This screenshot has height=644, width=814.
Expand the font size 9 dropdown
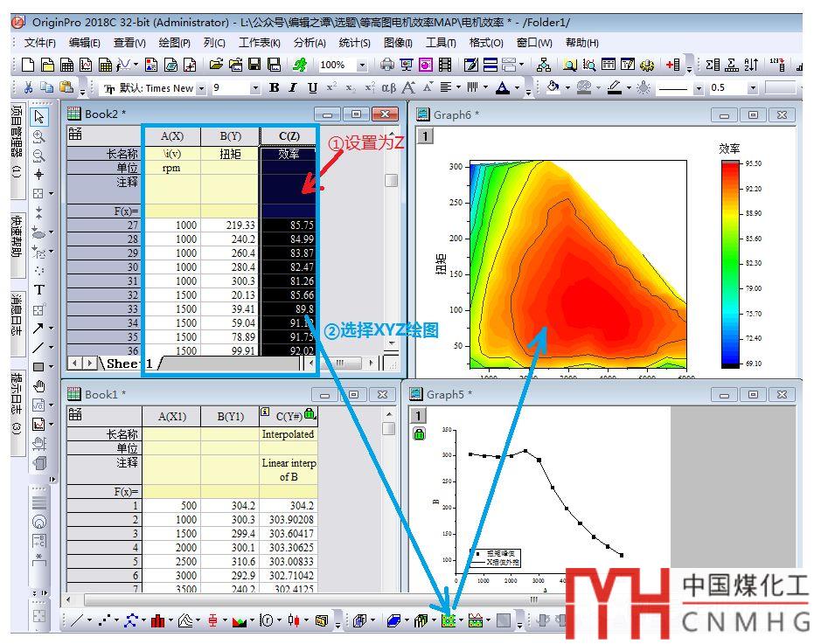[x=255, y=88]
